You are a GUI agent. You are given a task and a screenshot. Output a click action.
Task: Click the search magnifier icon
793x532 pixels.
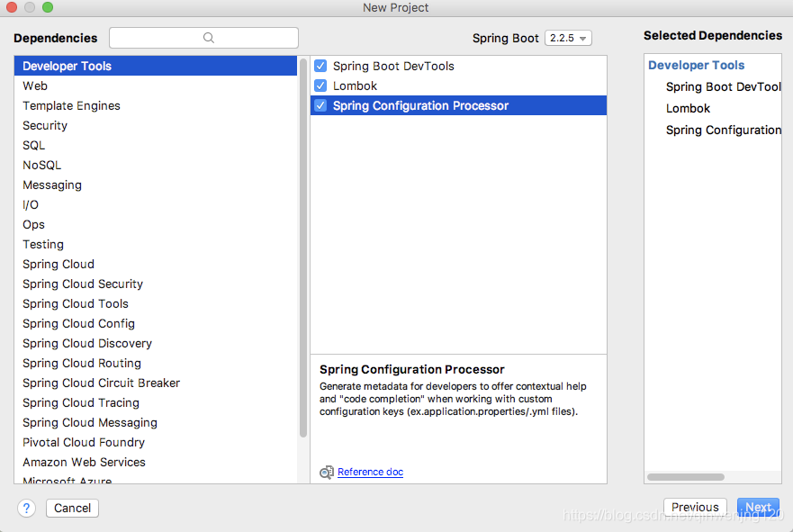coord(208,38)
